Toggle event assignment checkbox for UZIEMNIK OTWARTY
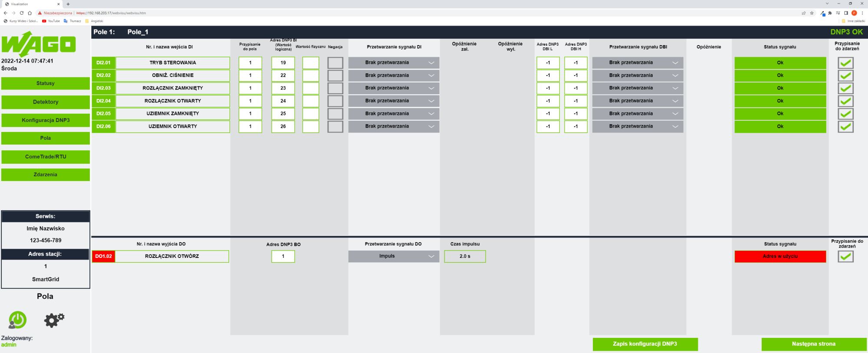The image size is (868, 353). click(845, 126)
